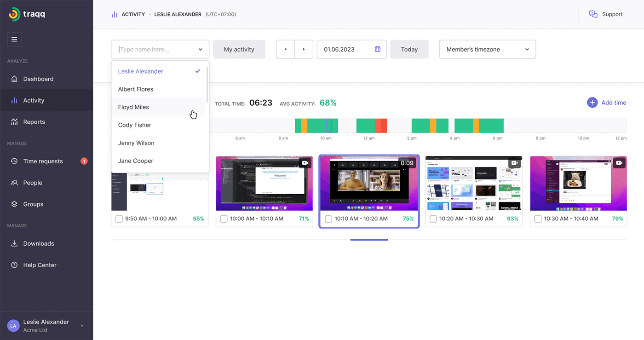Click the 68% average activity value

coord(328,103)
